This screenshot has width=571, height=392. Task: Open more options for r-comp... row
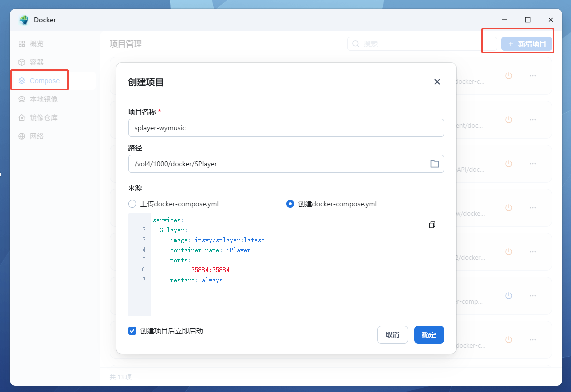point(533,296)
